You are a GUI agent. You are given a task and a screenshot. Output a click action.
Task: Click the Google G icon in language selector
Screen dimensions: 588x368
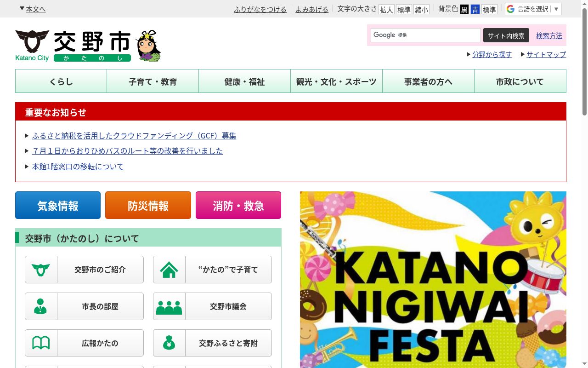(510, 9)
